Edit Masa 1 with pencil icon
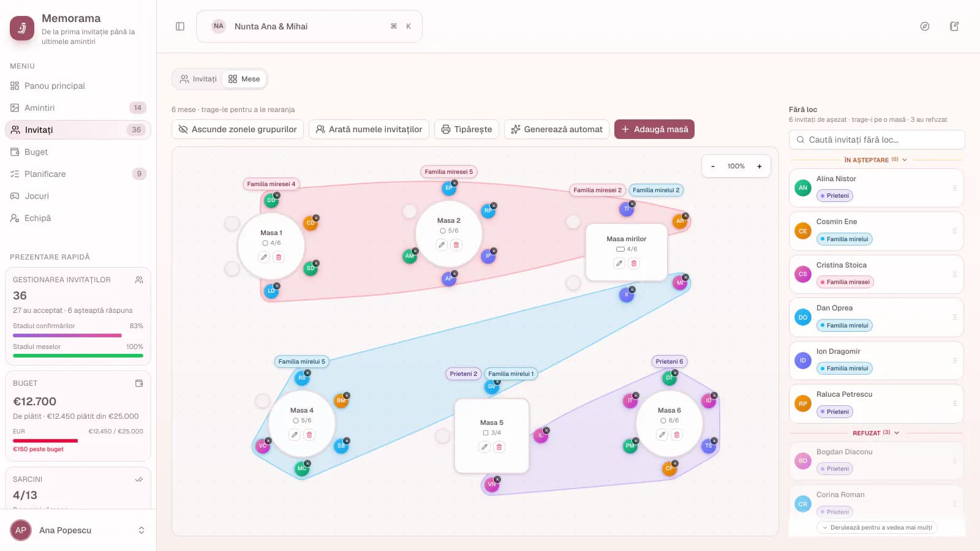The height and width of the screenshot is (551, 980). (264, 257)
